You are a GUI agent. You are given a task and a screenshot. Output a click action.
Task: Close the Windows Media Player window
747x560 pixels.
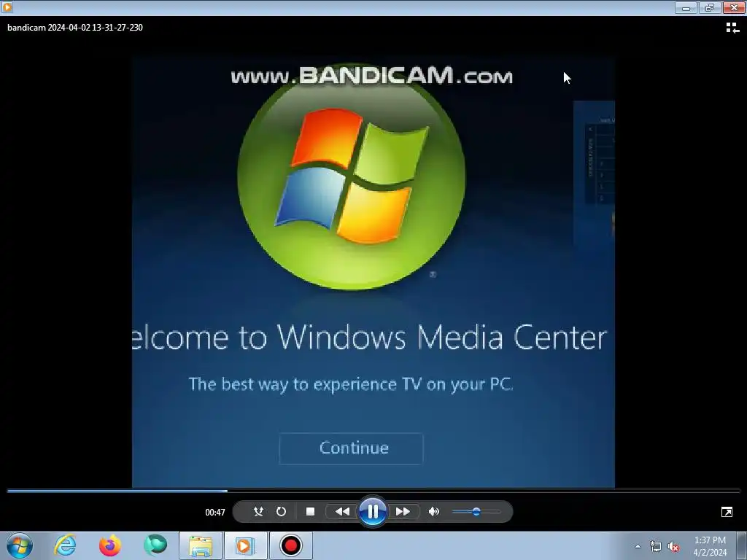pyautogui.click(x=734, y=7)
